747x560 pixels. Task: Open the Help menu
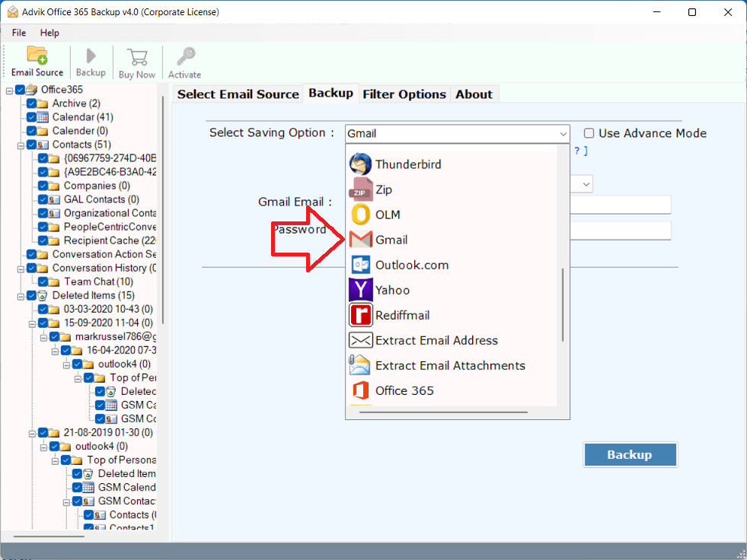(49, 33)
